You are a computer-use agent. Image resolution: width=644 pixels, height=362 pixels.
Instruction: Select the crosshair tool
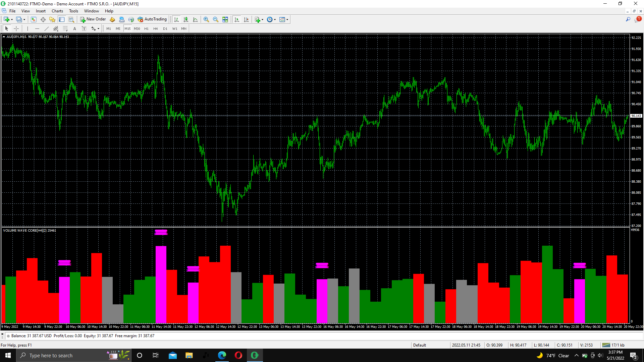tap(16, 29)
